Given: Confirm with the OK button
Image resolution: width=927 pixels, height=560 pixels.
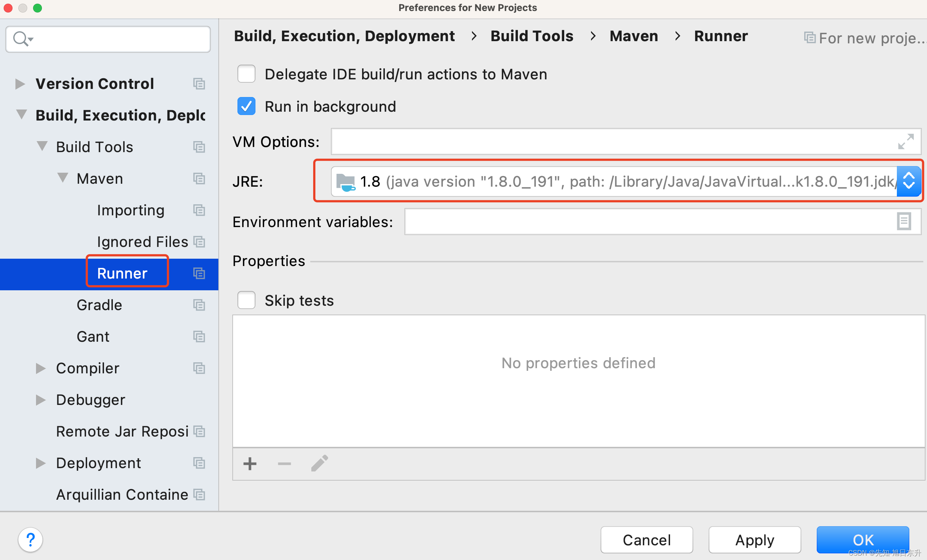Looking at the screenshot, I should [x=862, y=540].
